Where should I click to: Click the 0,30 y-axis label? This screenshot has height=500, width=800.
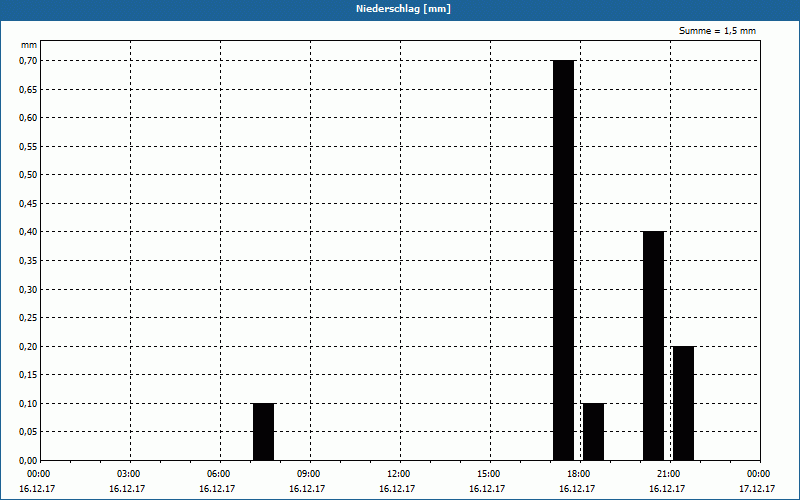(28, 289)
